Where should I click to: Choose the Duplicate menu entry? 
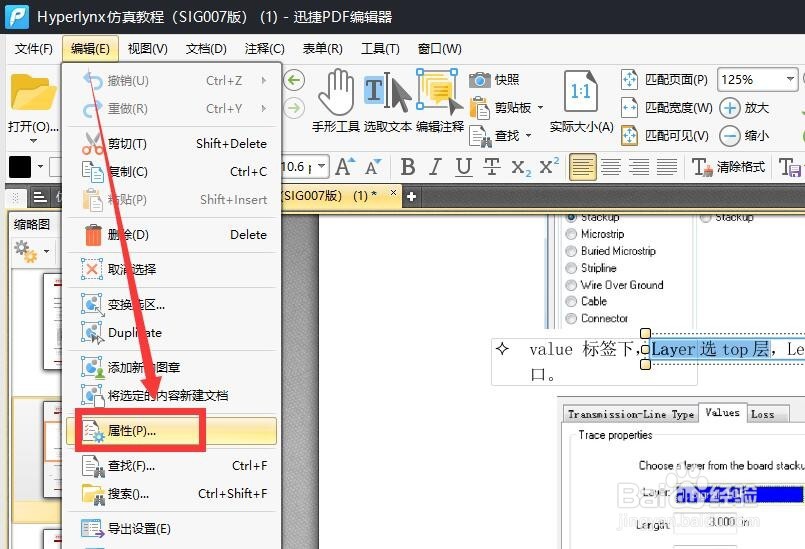[x=171, y=333]
